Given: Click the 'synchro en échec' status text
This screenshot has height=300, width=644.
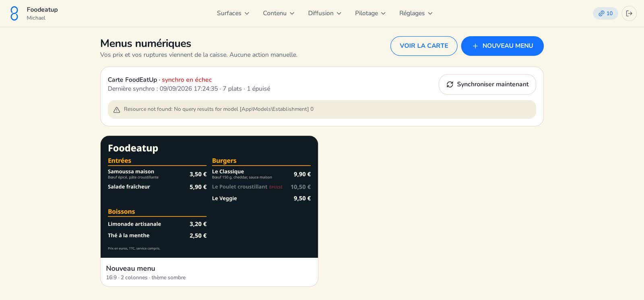Looking at the screenshot, I should coord(187,80).
